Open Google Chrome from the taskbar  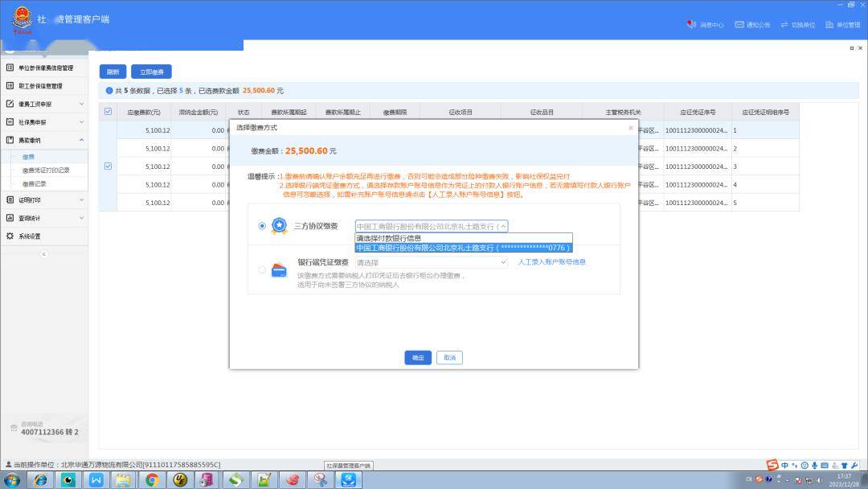[152, 479]
